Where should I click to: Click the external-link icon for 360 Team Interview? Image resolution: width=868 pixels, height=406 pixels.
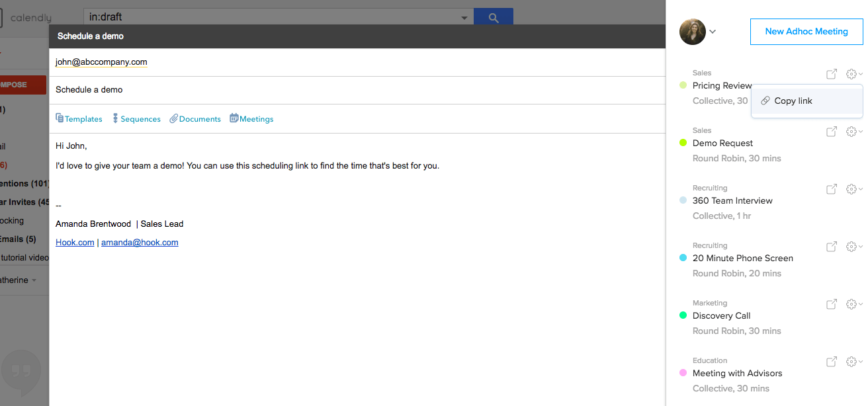(x=831, y=189)
